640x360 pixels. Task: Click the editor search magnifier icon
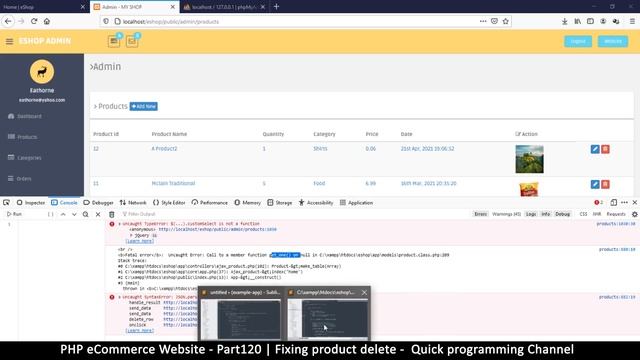click(86, 214)
